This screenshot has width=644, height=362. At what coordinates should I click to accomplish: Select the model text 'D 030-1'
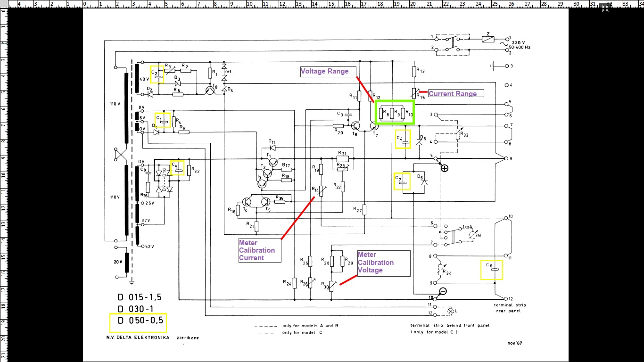136,309
